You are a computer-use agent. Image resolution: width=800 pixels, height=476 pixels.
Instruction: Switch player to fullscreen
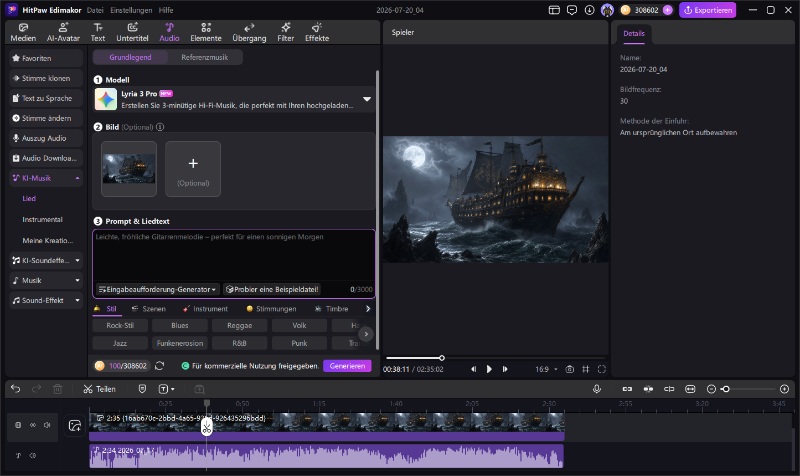pyautogui.click(x=602, y=369)
